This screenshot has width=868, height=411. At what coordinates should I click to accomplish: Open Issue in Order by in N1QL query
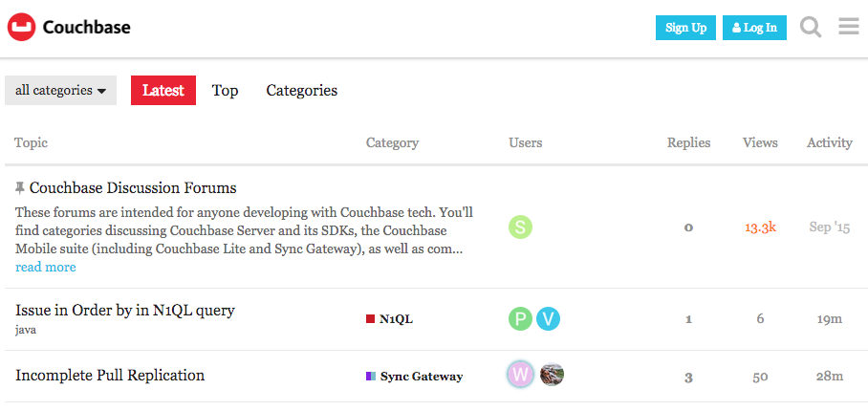tap(125, 311)
